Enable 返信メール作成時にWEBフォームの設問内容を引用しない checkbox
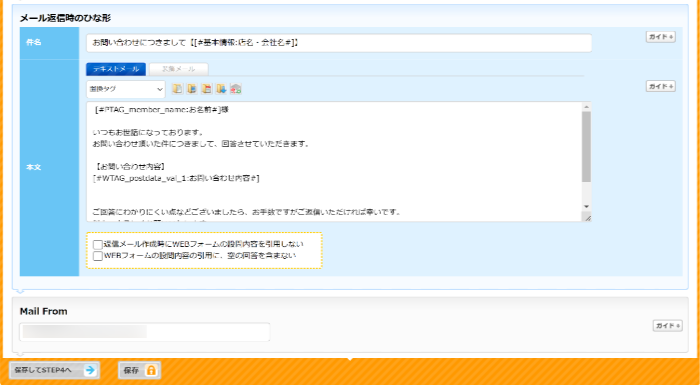 tap(98, 245)
